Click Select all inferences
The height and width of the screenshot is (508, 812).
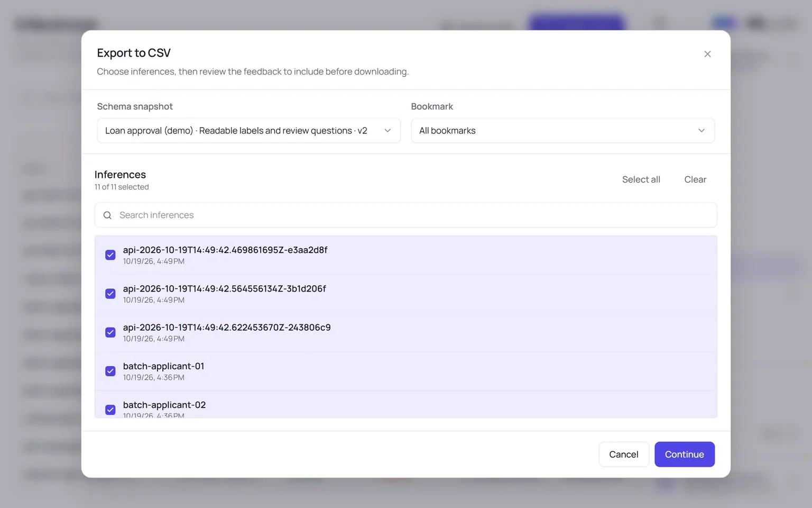coord(641,179)
